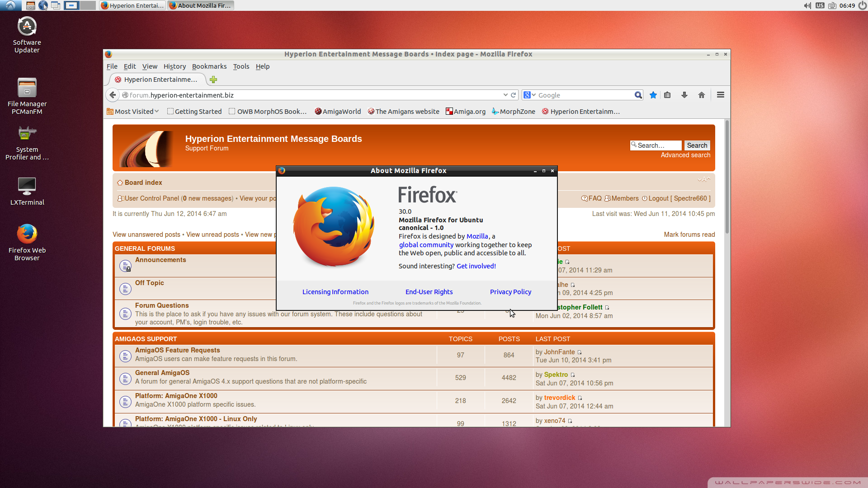Click the bookmark star icon

coord(653,95)
